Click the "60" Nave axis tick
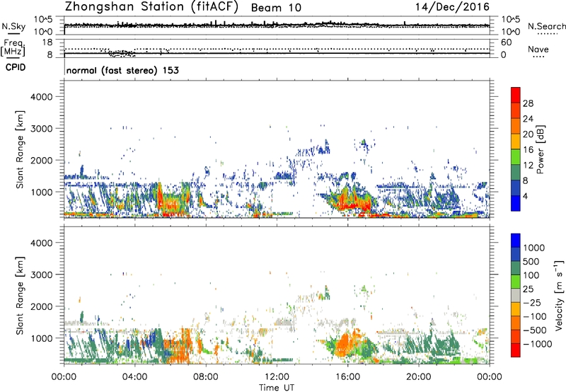 pos(506,42)
